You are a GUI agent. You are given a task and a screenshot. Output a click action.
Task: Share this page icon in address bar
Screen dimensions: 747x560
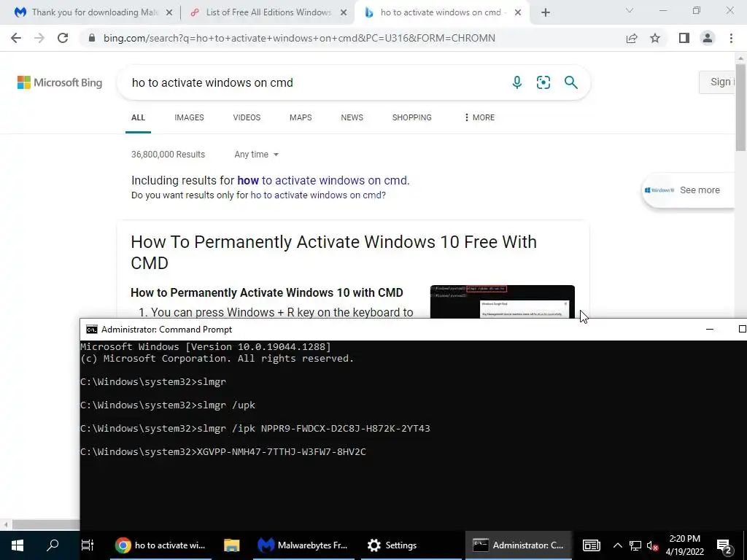click(x=632, y=38)
